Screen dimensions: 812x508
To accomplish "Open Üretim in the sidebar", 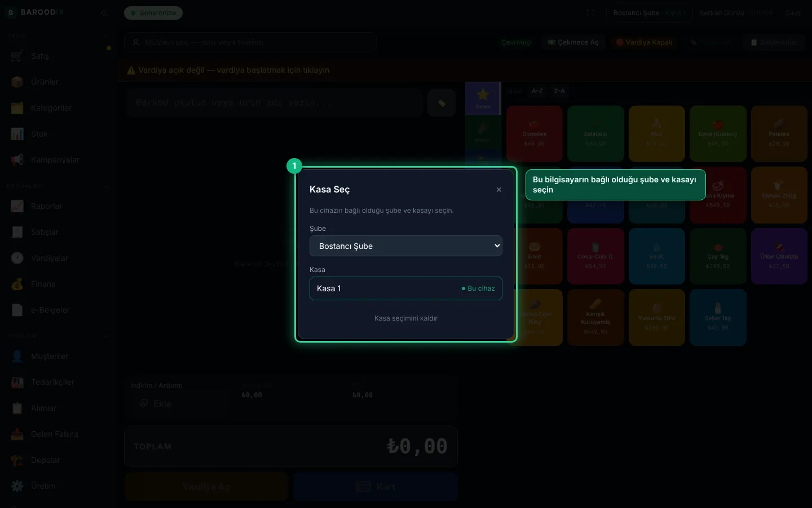I will pos(59,486).
